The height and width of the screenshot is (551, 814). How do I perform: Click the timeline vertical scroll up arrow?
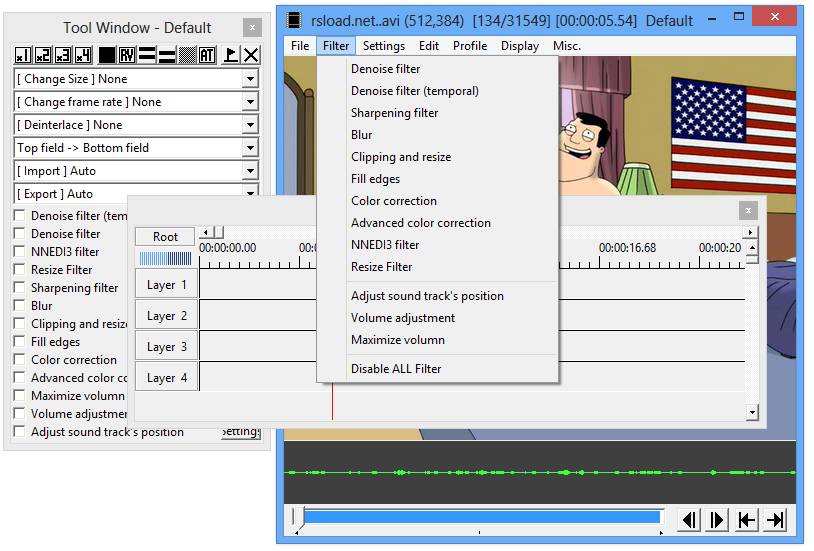pyautogui.click(x=752, y=247)
